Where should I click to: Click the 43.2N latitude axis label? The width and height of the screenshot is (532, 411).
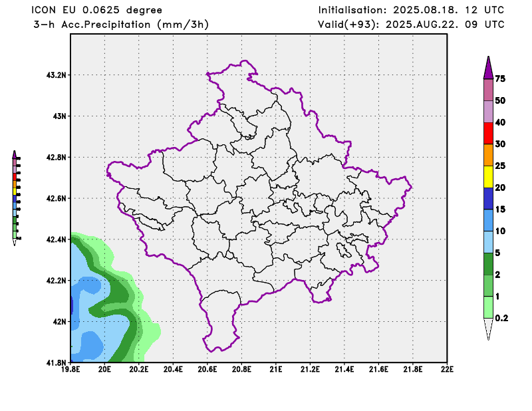(57, 74)
